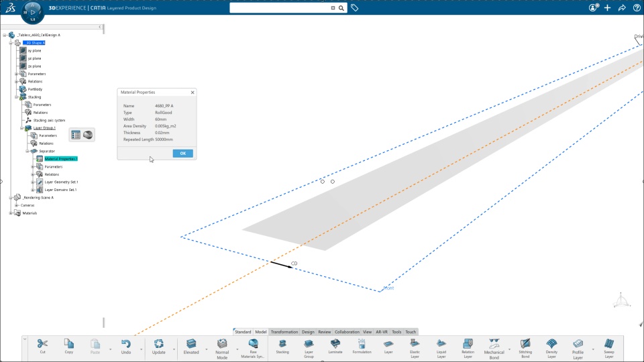This screenshot has width=644, height=362.
Task: Select the Layer tool
Action: click(x=388, y=347)
